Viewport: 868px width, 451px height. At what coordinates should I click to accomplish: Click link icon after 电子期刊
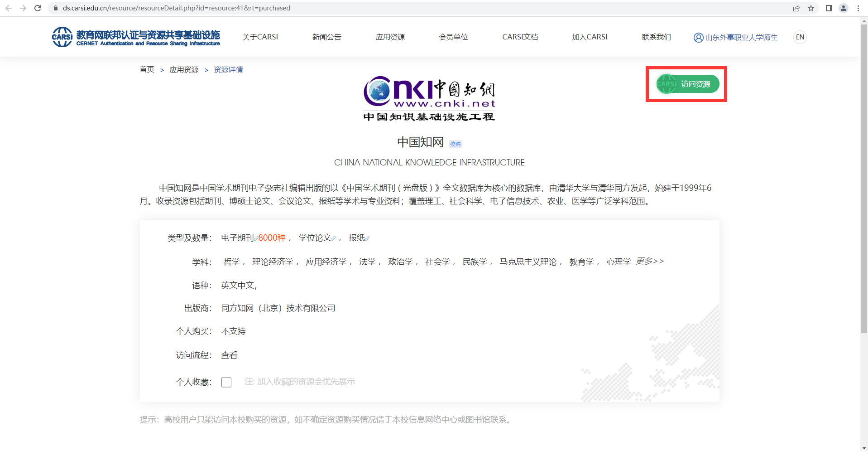coord(256,238)
